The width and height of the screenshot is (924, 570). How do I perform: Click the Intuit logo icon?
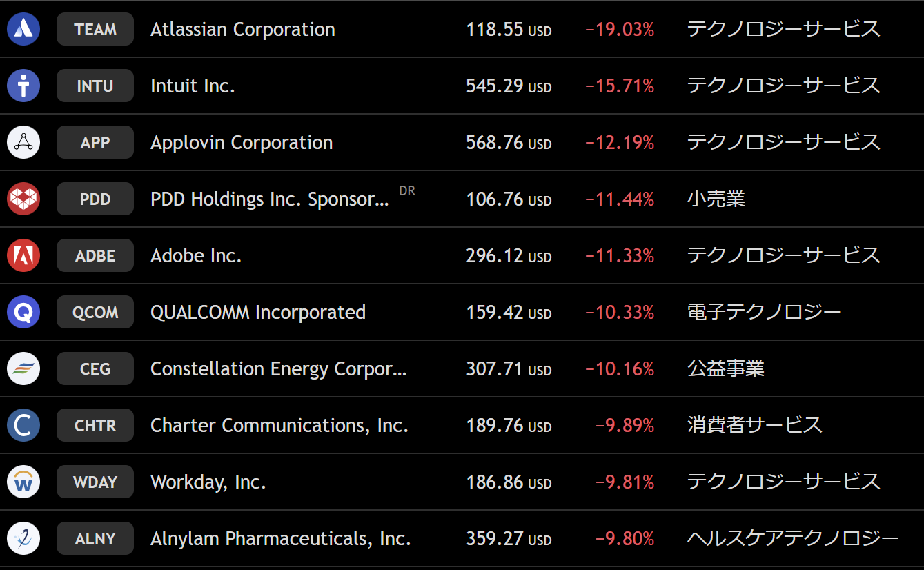coord(23,86)
